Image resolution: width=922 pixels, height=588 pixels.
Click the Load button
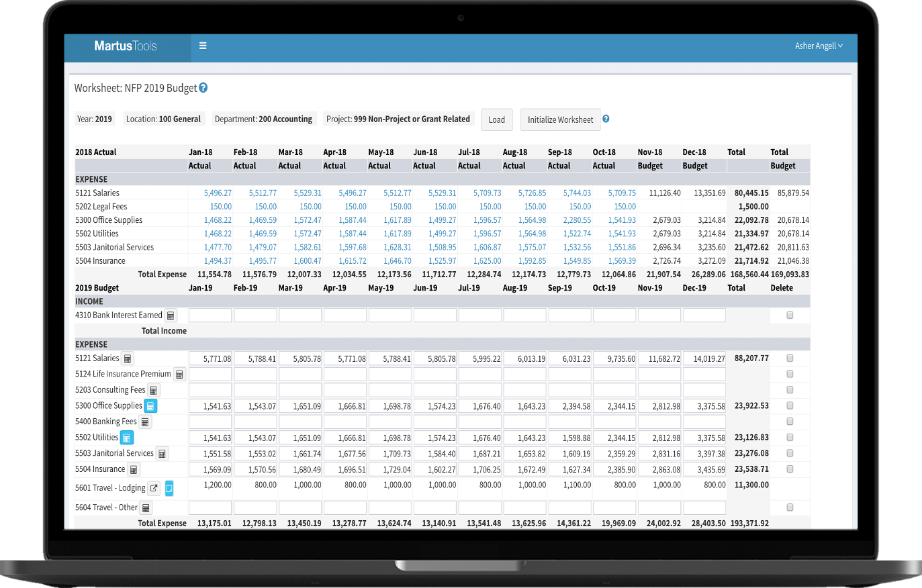(x=497, y=119)
